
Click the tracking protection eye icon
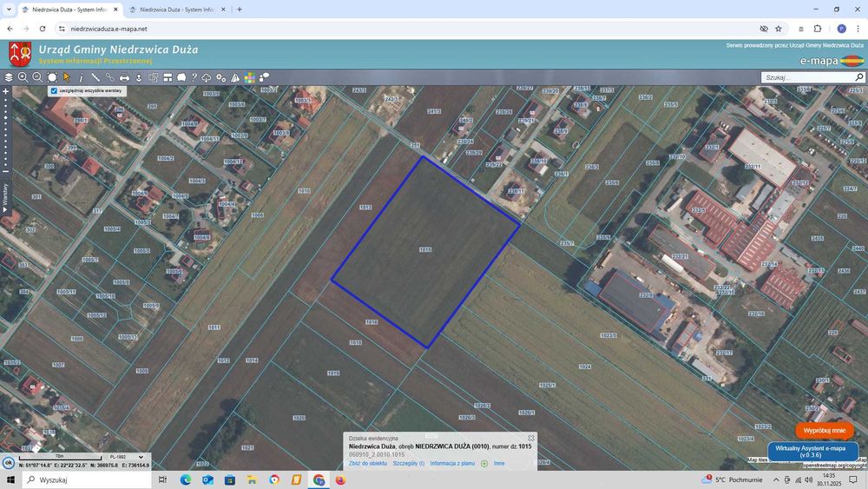coord(763,29)
